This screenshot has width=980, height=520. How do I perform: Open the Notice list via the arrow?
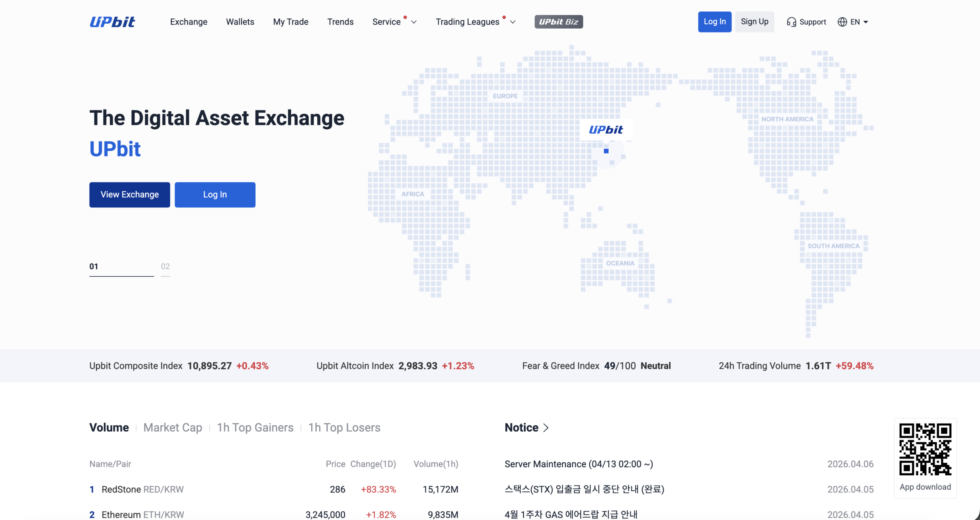[x=546, y=427]
